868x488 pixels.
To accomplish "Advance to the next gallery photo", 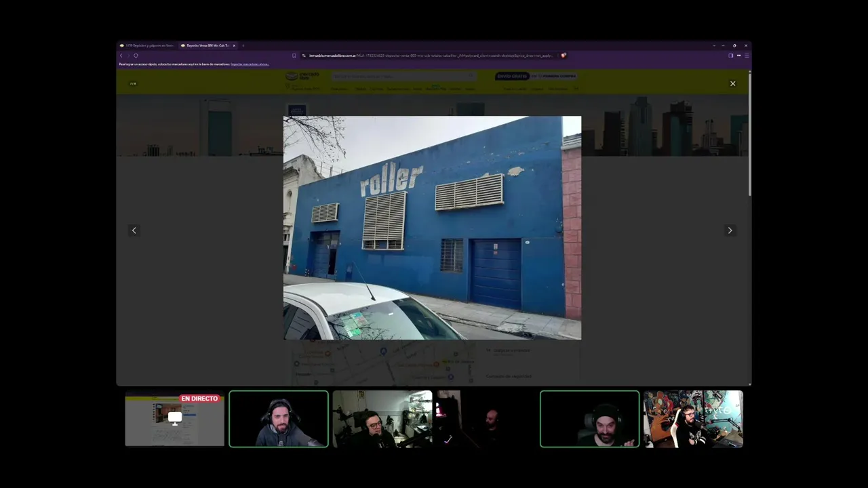I will pyautogui.click(x=730, y=230).
